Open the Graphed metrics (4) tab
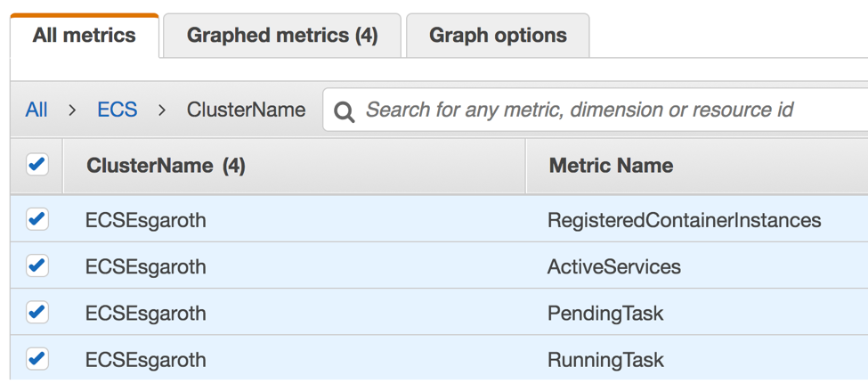 point(282,36)
